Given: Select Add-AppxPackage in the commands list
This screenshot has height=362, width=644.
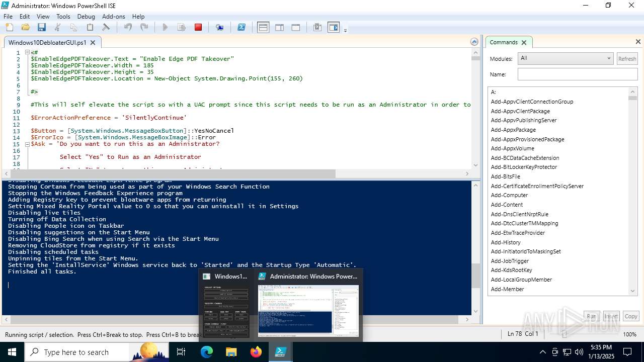Looking at the screenshot, I should 513,130.
